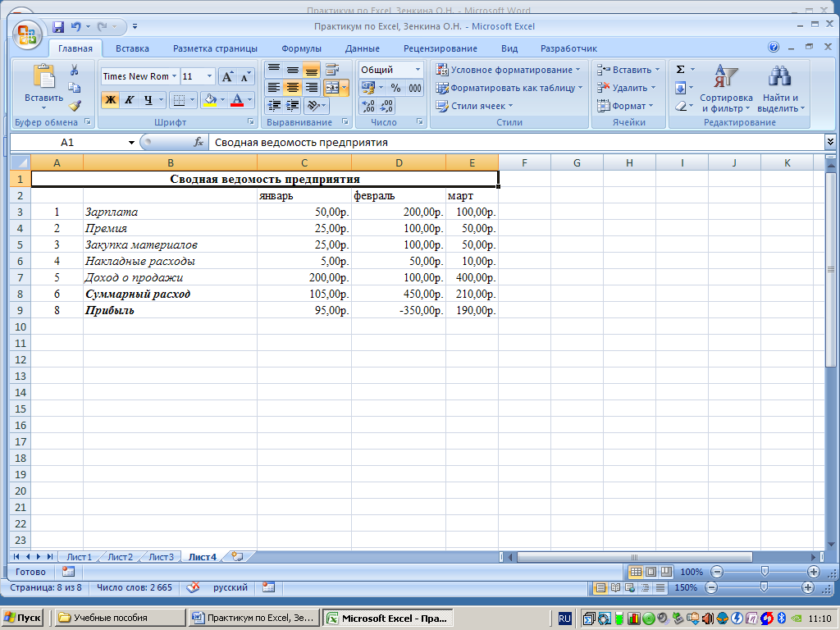Open the Рецензирование tab

[x=441, y=48]
